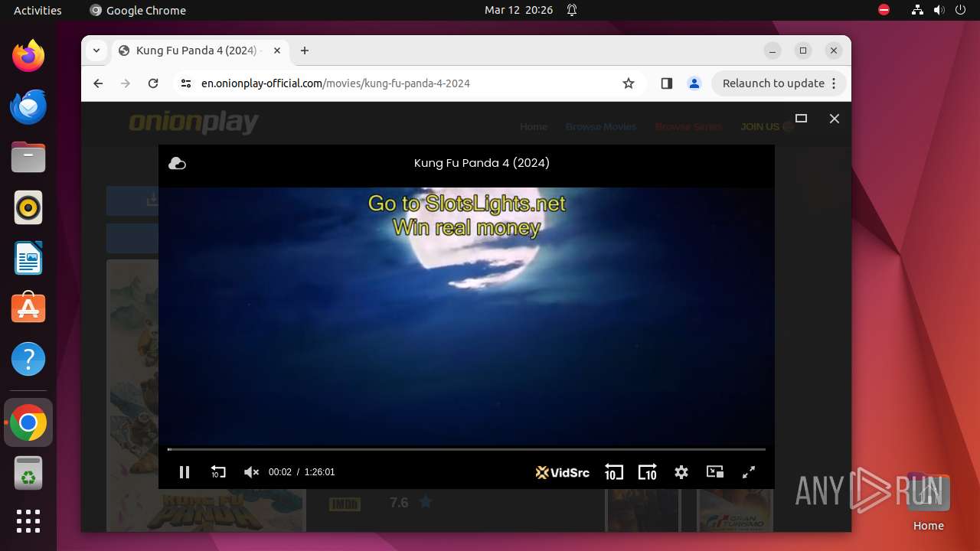This screenshot has width=980, height=551.
Task: Open the player settings gear
Action: pyautogui.click(x=681, y=472)
